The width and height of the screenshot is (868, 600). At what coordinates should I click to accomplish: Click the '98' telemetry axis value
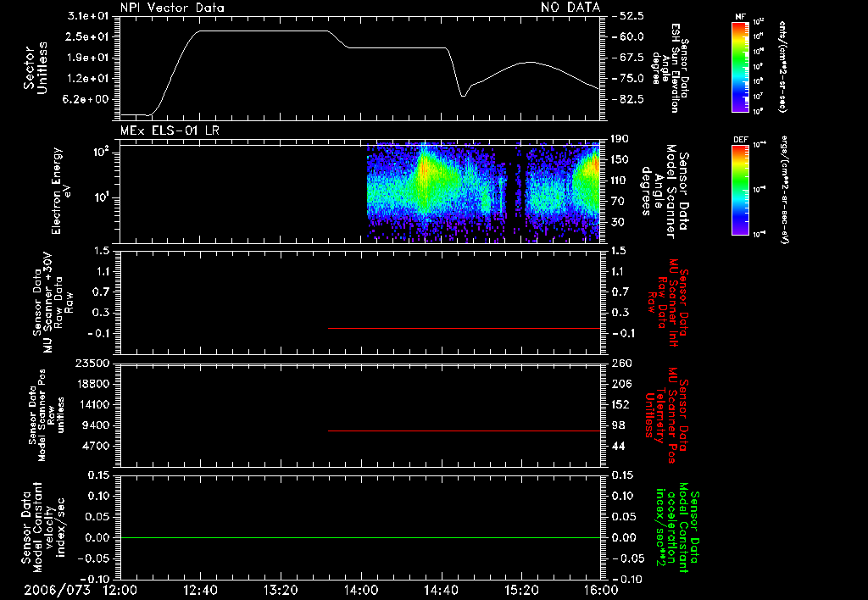pyautogui.click(x=618, y=425)
